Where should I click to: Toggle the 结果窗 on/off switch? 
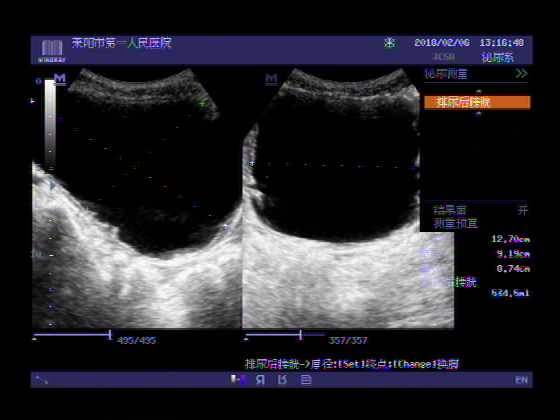click(x=522, y=210)
